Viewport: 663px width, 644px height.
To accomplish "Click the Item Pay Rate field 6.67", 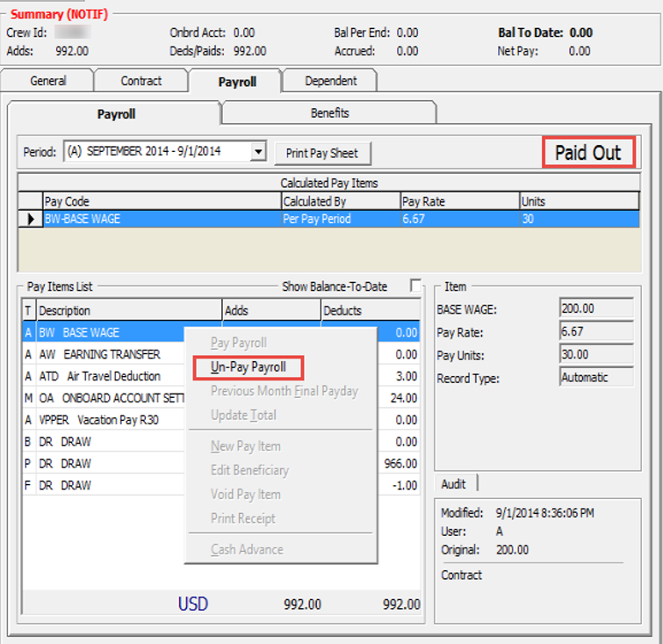I will point(596,331).
